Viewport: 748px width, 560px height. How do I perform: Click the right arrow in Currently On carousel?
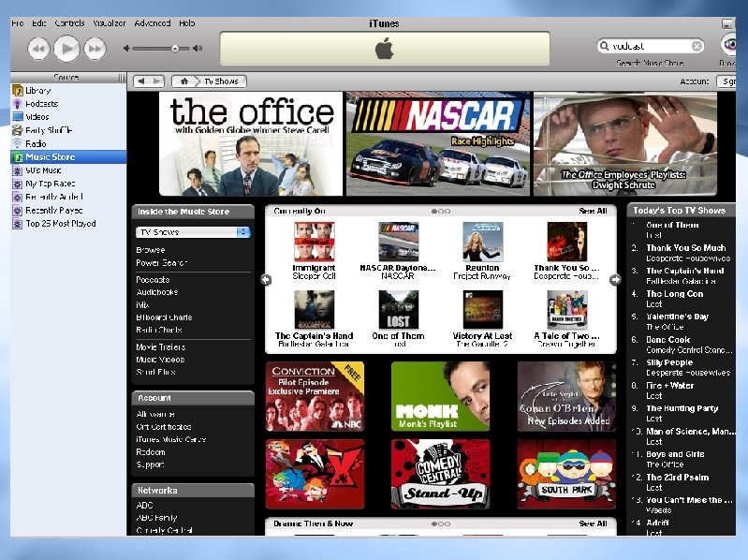[615, 279]
